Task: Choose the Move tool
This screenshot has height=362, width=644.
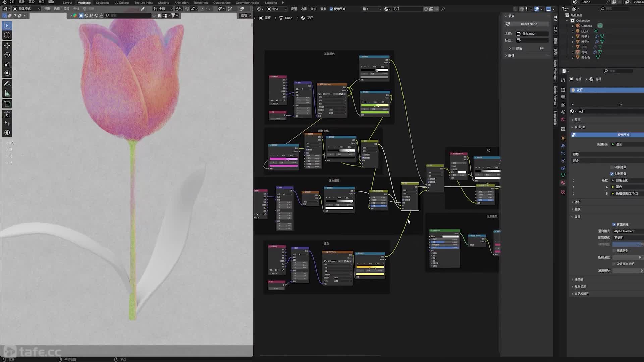Action: click(x=7, y=45)
